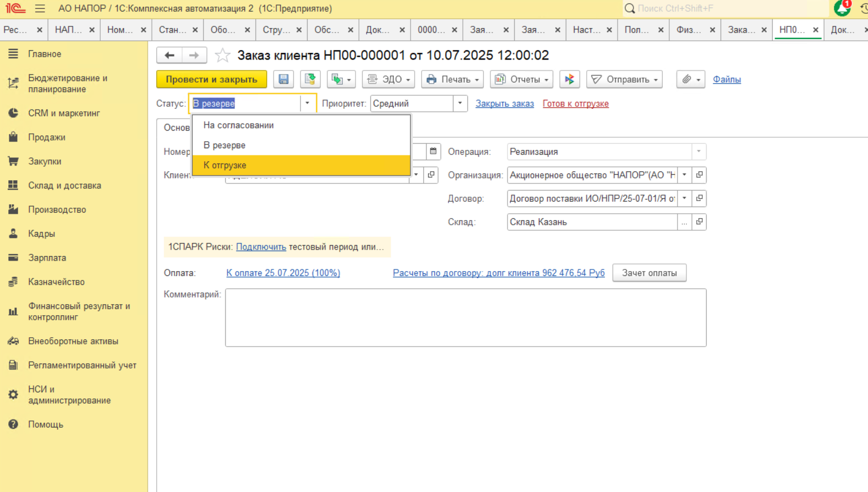This screenshot has height=492, width=868.
Task: Add order to favorites with star icon
Action: point(222,55)
